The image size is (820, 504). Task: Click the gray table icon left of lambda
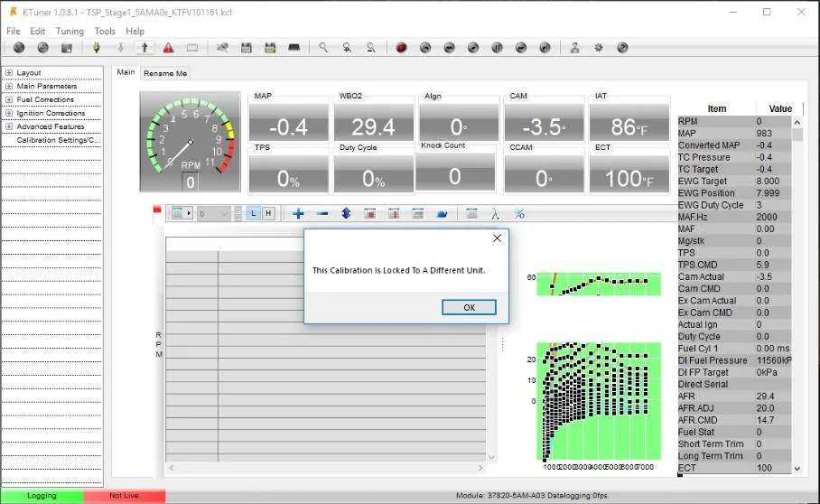471,213
